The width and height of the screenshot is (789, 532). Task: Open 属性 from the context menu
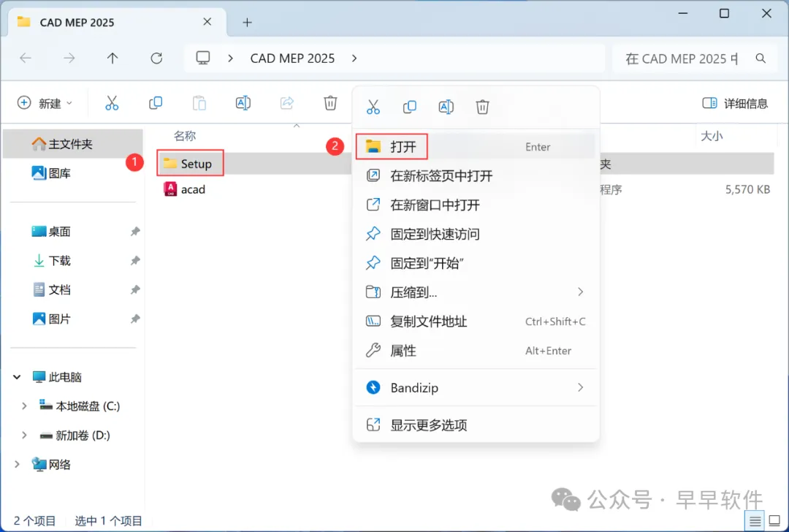[476, 350]
